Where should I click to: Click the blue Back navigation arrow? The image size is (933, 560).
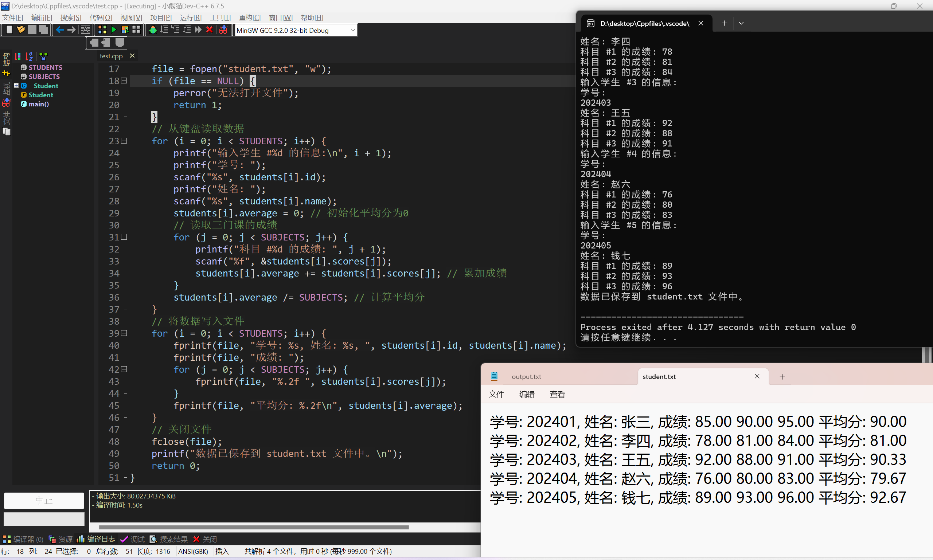click(x=60, y=30)
